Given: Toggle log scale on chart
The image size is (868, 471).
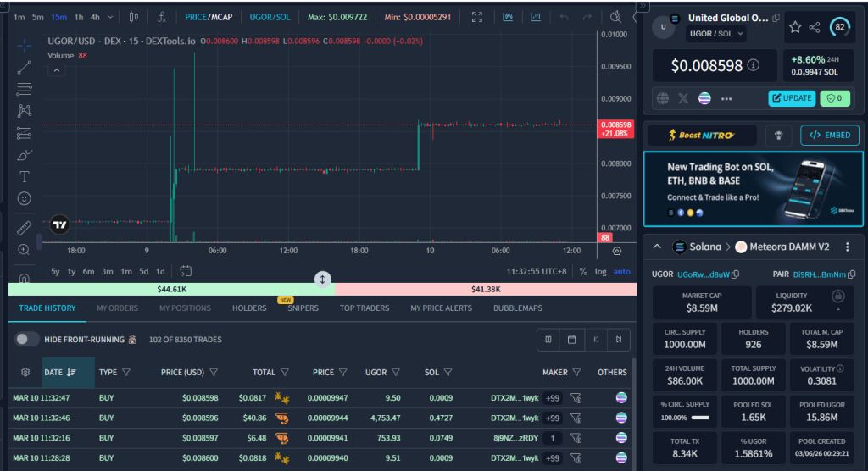Looking at the screenshot, I should click(601, 272).
